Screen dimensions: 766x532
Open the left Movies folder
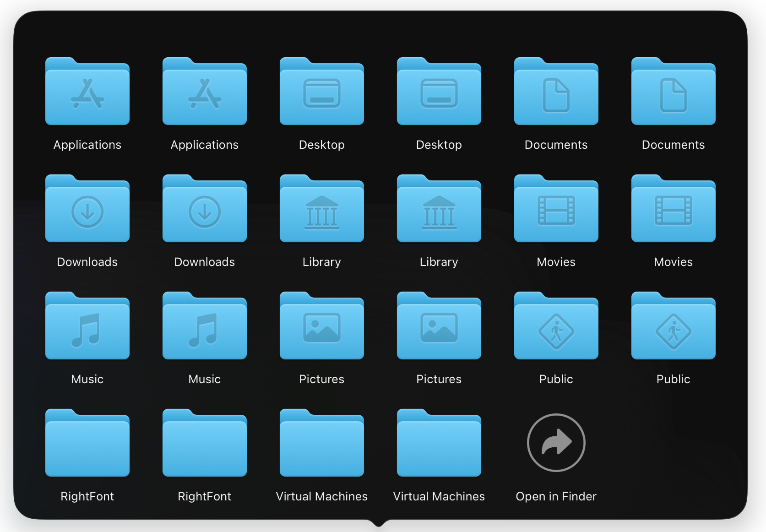point(556,208)
